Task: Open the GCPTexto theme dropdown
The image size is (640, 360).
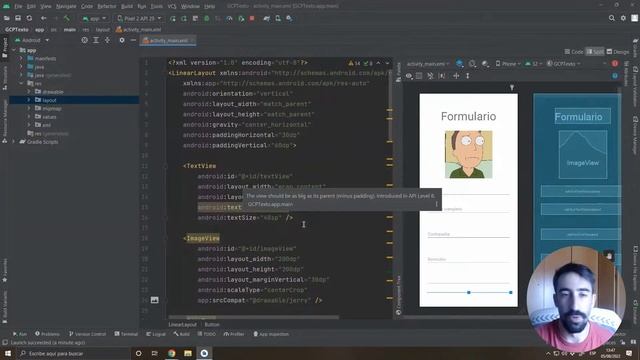Action: point(563,64)
